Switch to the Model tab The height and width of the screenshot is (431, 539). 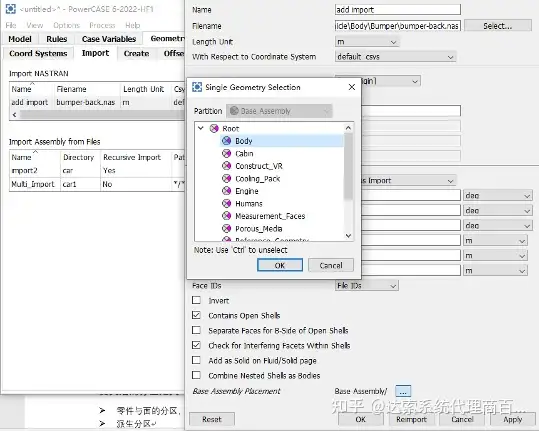click(20, 39)
